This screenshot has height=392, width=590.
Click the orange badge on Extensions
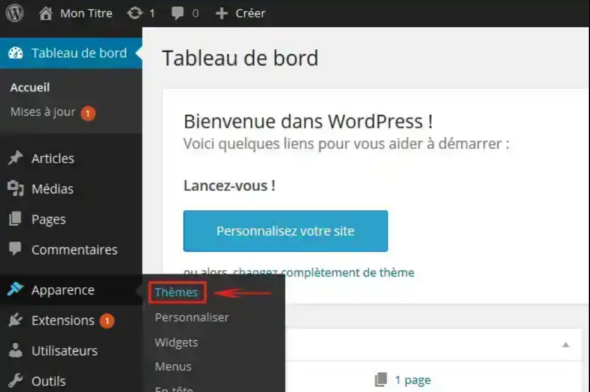click(107, 321)
